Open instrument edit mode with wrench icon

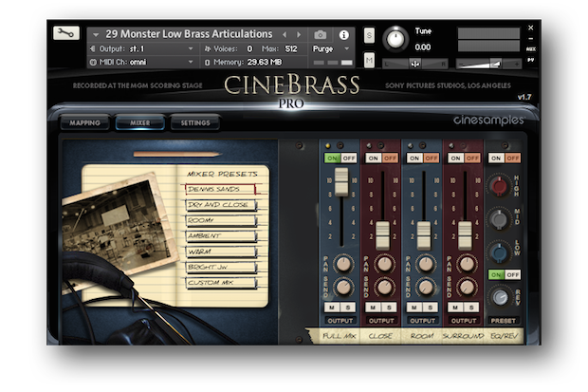(x=66, y=33)
